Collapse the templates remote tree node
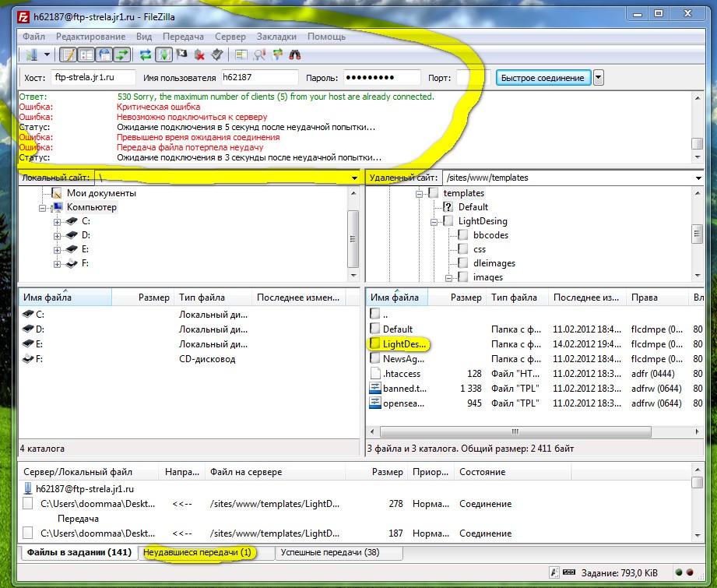Image resolution: width=717 pixels, height=588 pixels. [419, 194]
